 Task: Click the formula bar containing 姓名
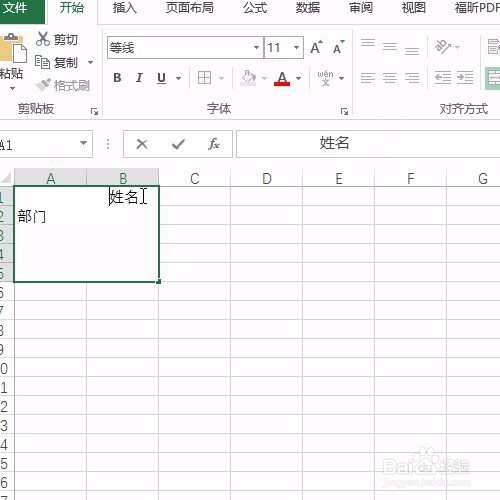[368, 144]
